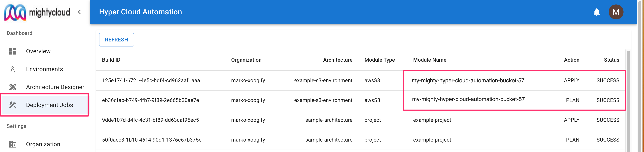Open Architecture Designer from the sidebar
644x152 pixels.
click(55, 87)
